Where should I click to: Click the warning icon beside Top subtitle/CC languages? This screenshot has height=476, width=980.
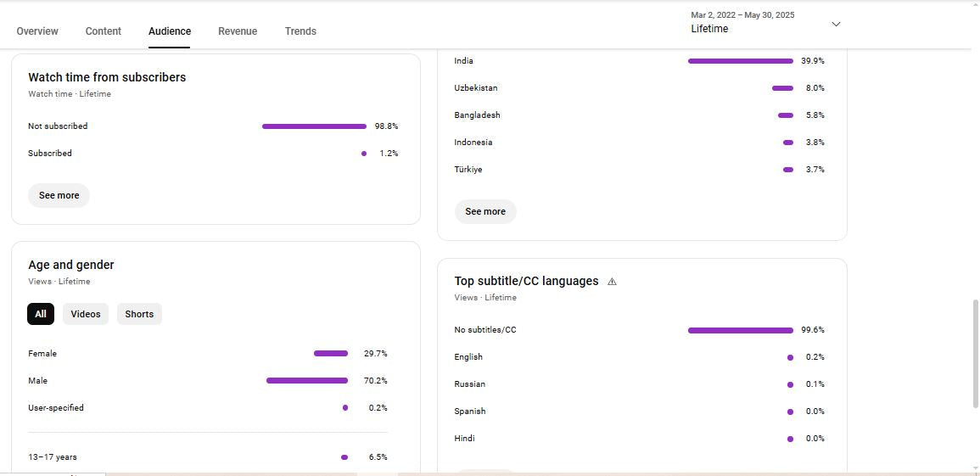click(612, 282)
